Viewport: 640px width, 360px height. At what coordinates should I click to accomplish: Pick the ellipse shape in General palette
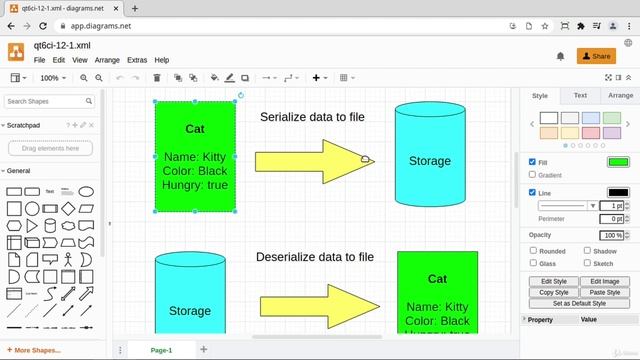click(x=86, y=191)
